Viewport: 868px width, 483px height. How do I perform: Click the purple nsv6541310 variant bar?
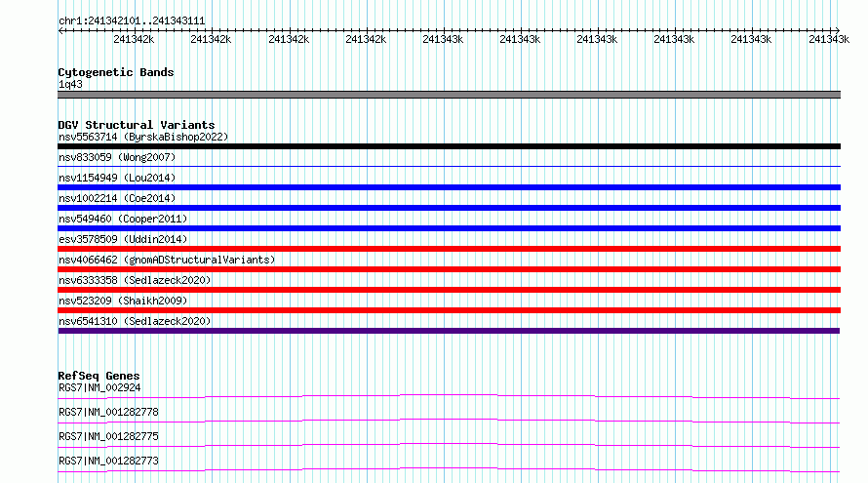click(449, 331)
